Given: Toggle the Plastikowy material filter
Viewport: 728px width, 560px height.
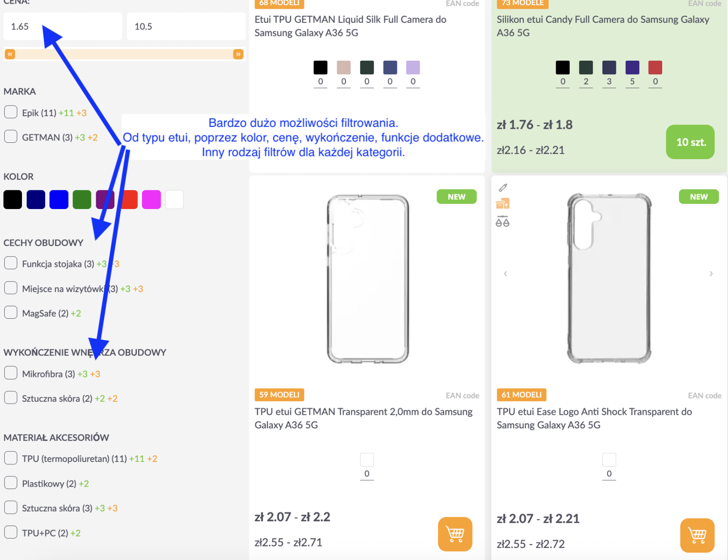Looking at the screenshot, I should pos(11,483).
